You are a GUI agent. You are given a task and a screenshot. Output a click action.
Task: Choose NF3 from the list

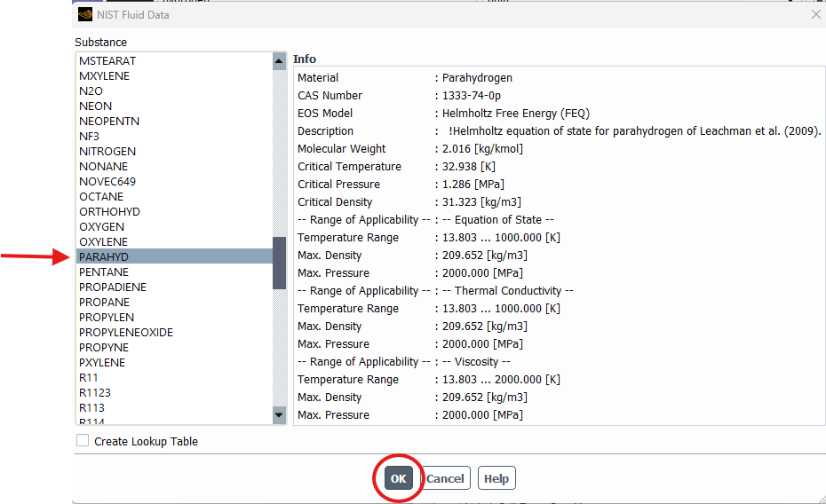[x=174, y=137]
